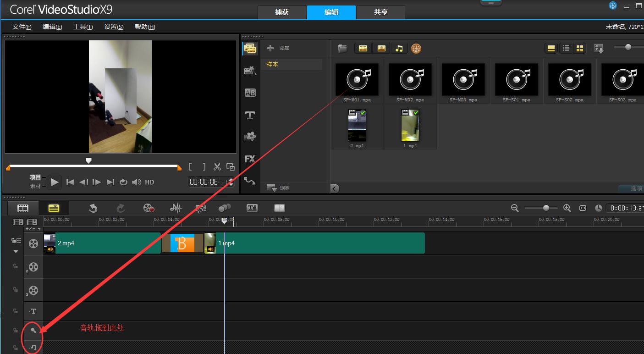Viewport: 644px width, 354px height.
Task: Click the Record/Capture option reel icon
Action: (x=149, y=208)
